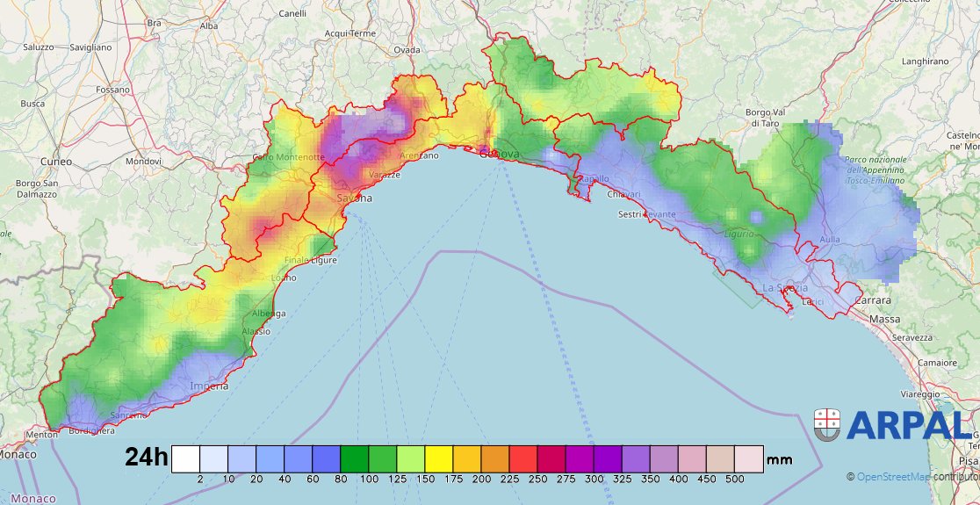Open the OpenStreetMap attribution link

pos(892,477)
